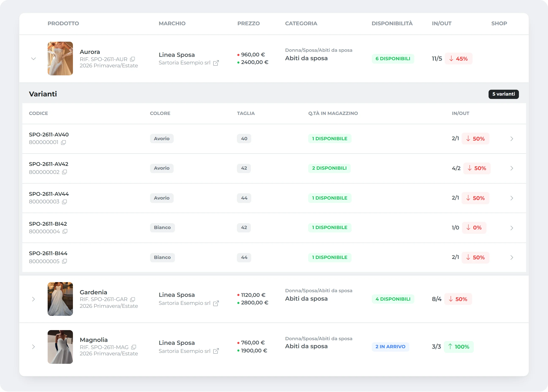
Task: Sort by DISPONIBILITÀ column header
Action: 392,23
